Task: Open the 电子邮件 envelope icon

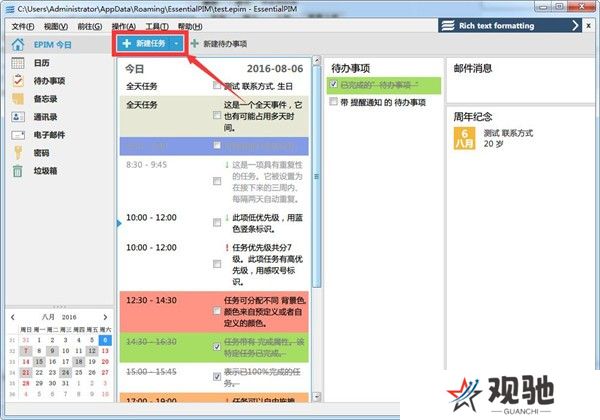Action: point(18,135)
